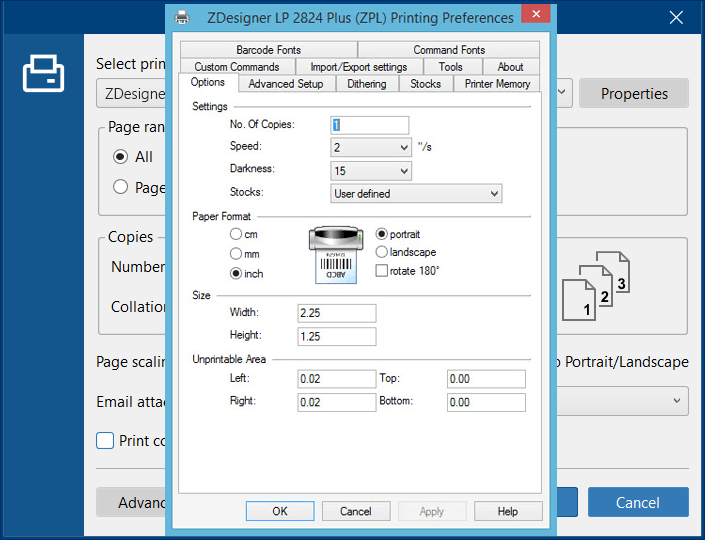Switch to the Barcode Fonts tab
705x540 pixels.
click(268, 50)
